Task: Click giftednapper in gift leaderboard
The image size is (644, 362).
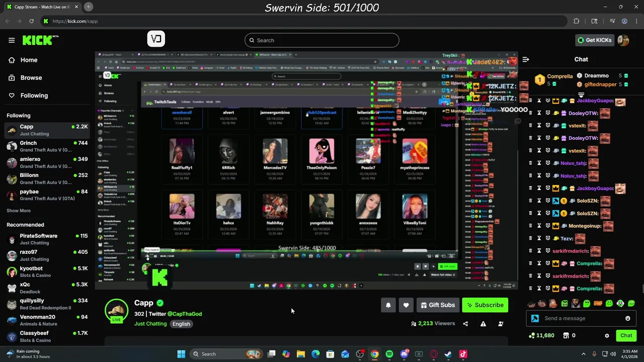Action: (600, 84)
